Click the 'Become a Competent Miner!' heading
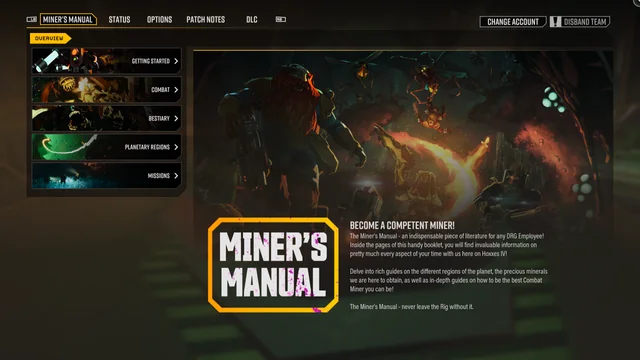 point(402,225)
